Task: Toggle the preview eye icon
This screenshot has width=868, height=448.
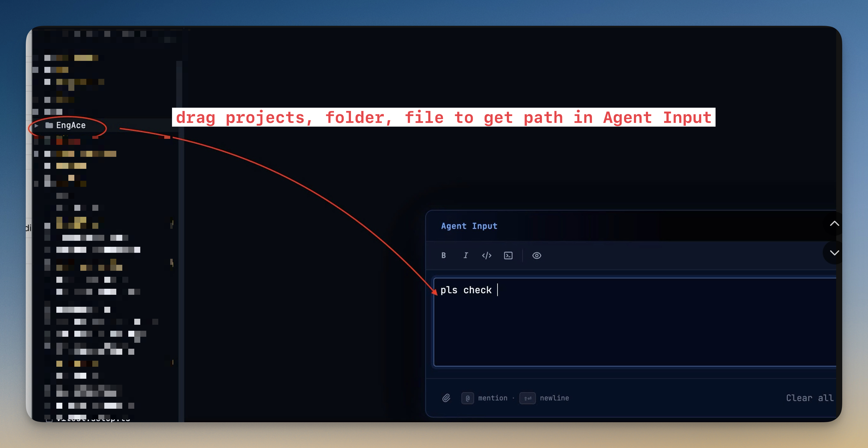Action: [537, 255]
